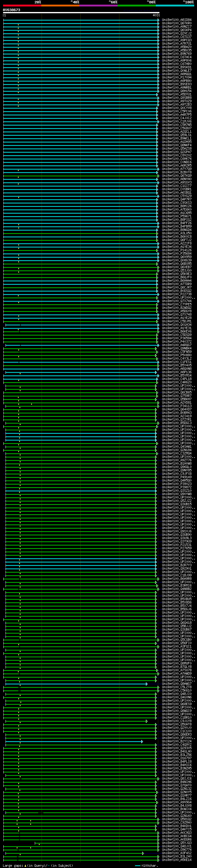Open hit UniRef100_Q6SKP4
The width and height of the screenshot is (197, 868).
[x=177, y=30]
